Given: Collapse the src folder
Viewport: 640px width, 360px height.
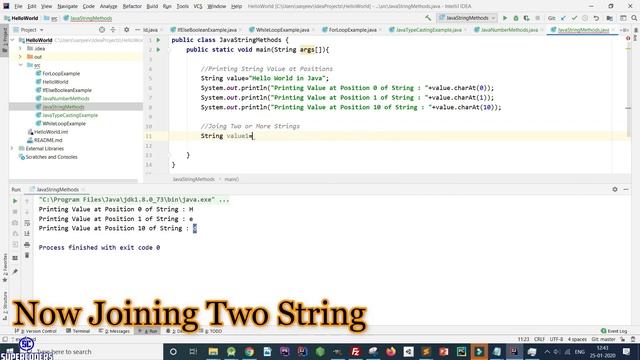Looking at the screenshot, I should tap(20, 65).
